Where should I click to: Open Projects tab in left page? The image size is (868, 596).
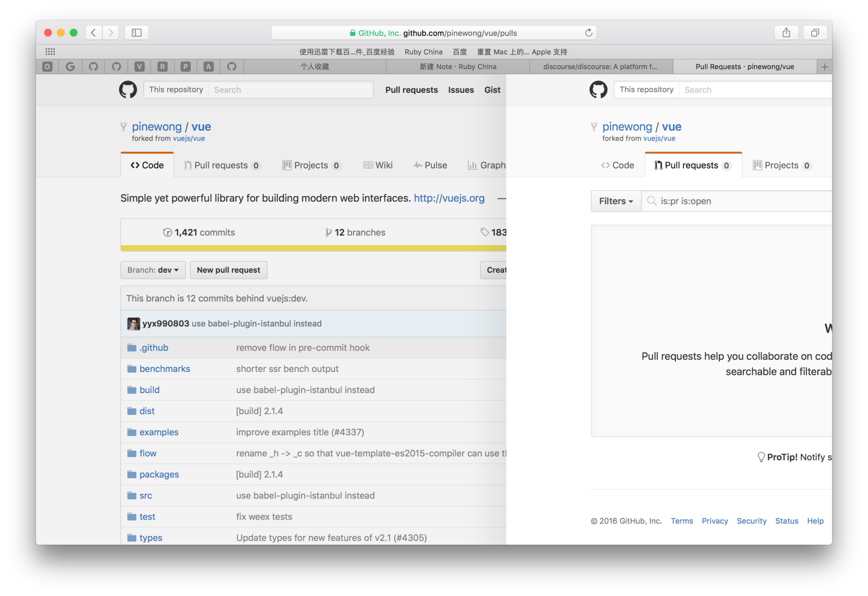click(311, 165)
